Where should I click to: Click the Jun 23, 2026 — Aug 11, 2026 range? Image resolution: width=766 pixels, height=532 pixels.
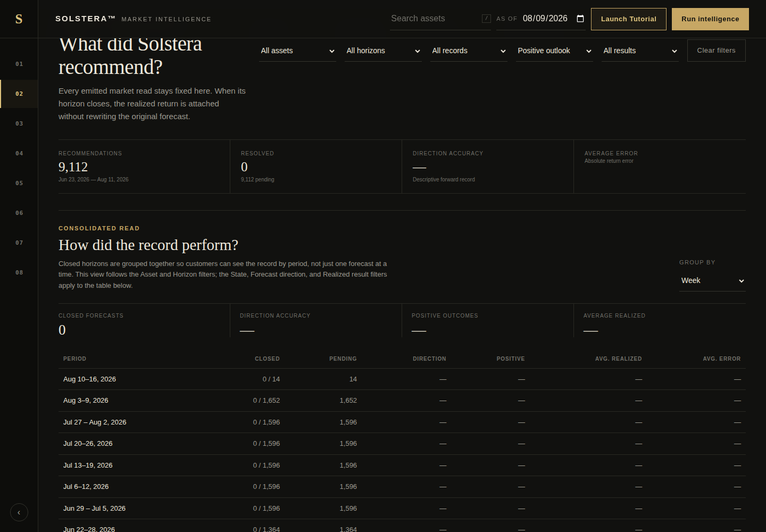tap(94, 179)
